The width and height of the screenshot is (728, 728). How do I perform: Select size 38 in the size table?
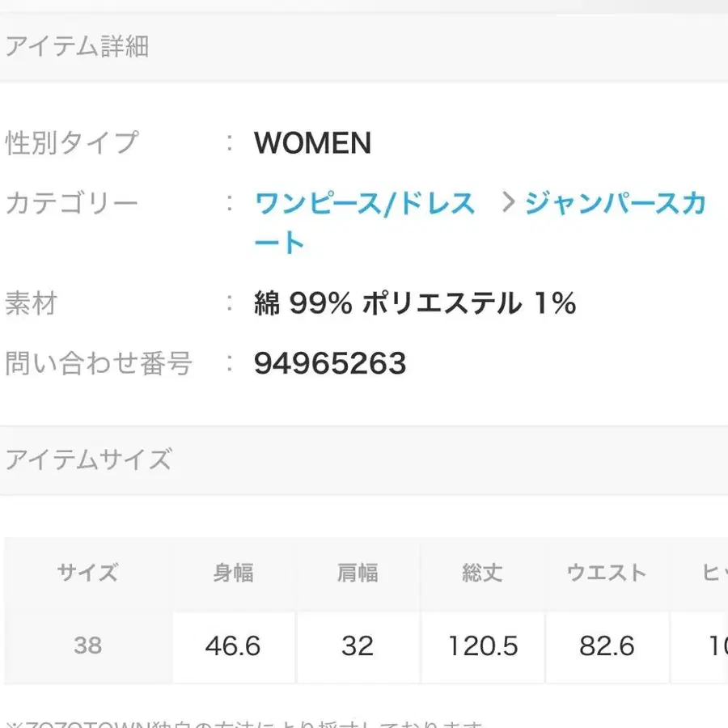(87, 645)
